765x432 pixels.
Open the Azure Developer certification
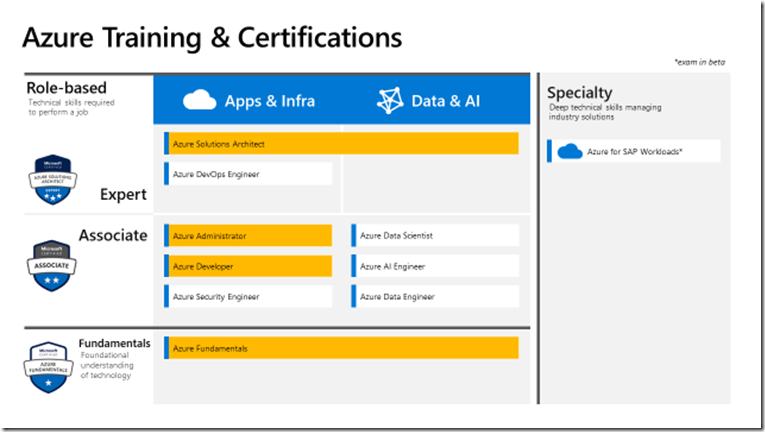pos(248,266)
